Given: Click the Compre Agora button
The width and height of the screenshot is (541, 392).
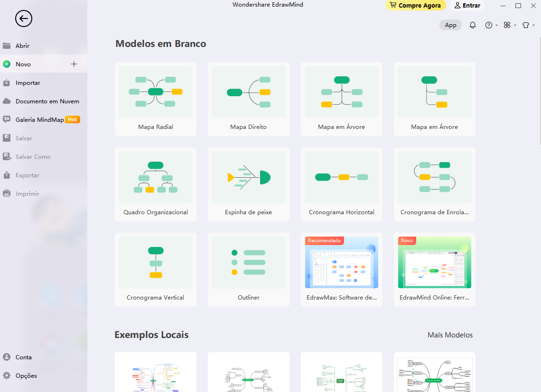Looking at the screenshot, I should pyautogui.click(x=415, y=6).
